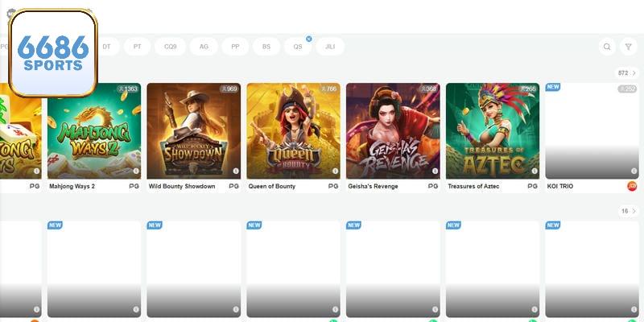Switch to the JILI provider tab
The image size is (644, 322).
click(x=330, y=47)
